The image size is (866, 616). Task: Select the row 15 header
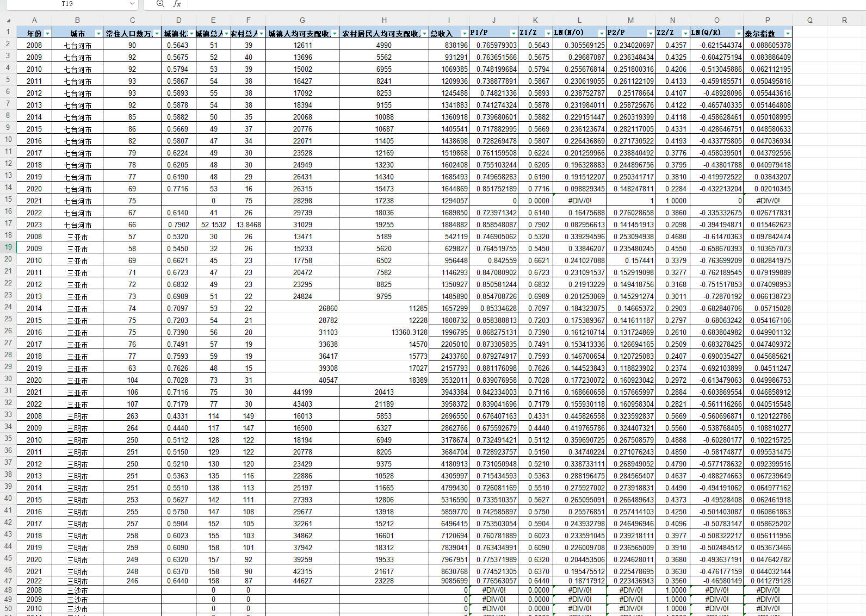coord(8,200)
